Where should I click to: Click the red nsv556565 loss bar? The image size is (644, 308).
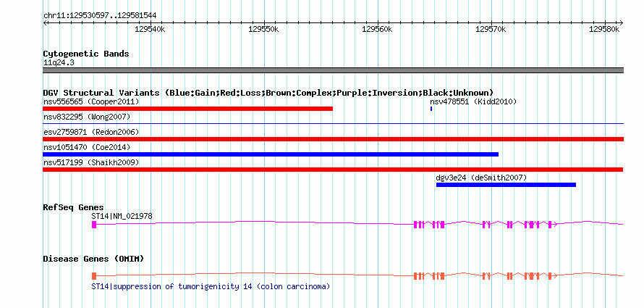click(187, 109)
